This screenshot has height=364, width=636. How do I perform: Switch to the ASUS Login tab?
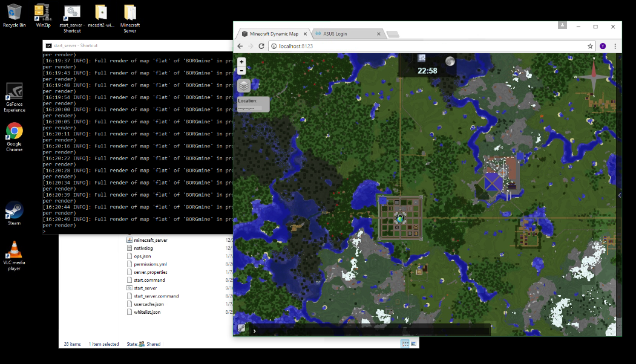[347, 34]
